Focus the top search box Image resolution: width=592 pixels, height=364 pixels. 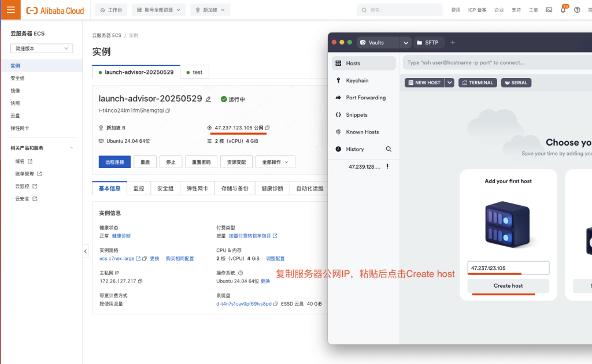pyautogui.click(x=399, y=10)
